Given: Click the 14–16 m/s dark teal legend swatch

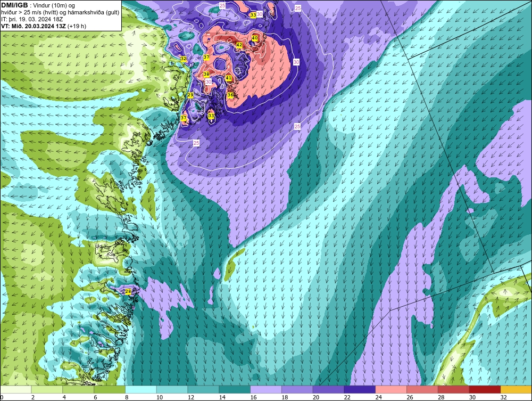Looking at the screenshot, I should coord(235,389).
